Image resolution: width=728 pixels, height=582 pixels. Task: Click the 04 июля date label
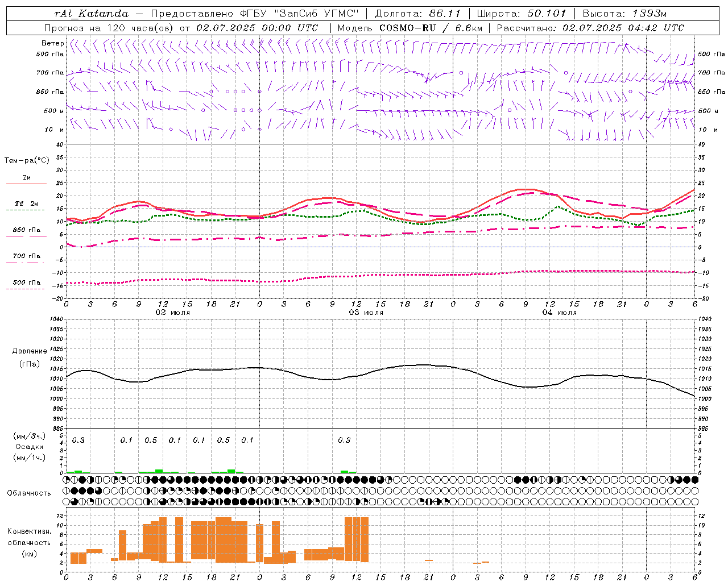(559, 313)
